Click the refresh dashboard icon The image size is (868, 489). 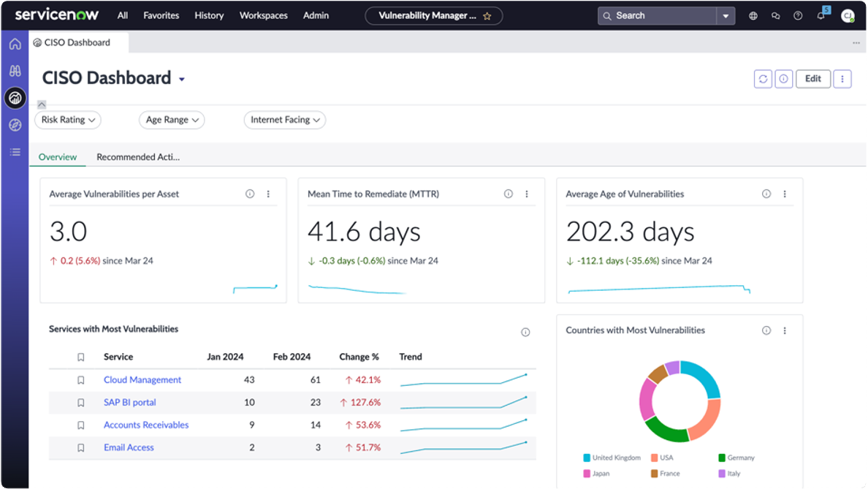(763, 79)
